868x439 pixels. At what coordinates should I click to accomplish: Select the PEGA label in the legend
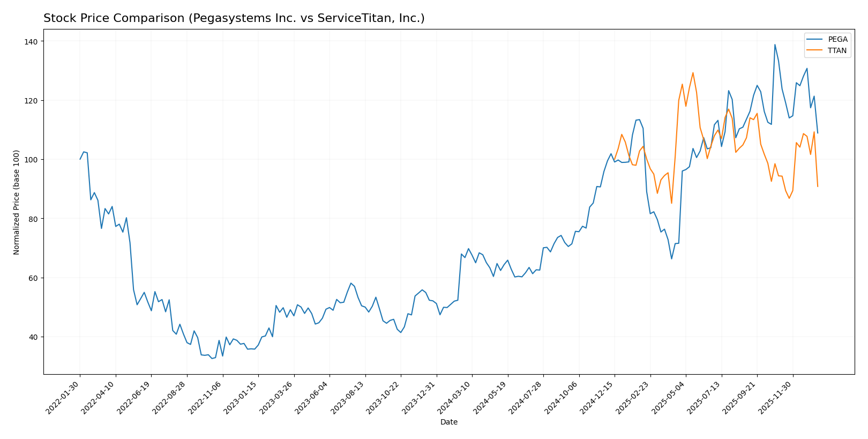click(837, 40)
